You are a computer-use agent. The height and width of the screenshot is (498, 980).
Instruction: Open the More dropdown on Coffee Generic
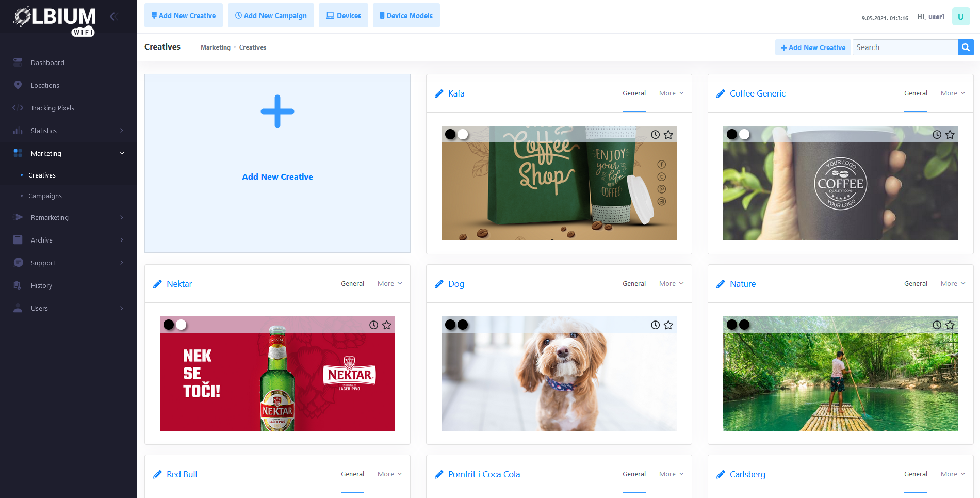pyautogui.click(x=952, y=93)
